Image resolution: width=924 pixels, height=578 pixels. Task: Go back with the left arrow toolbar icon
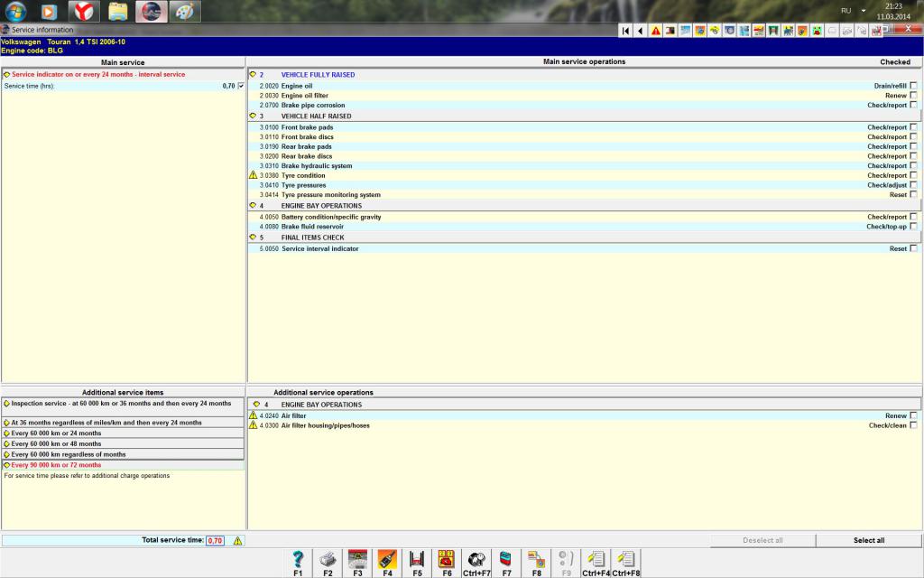[641, 31]
